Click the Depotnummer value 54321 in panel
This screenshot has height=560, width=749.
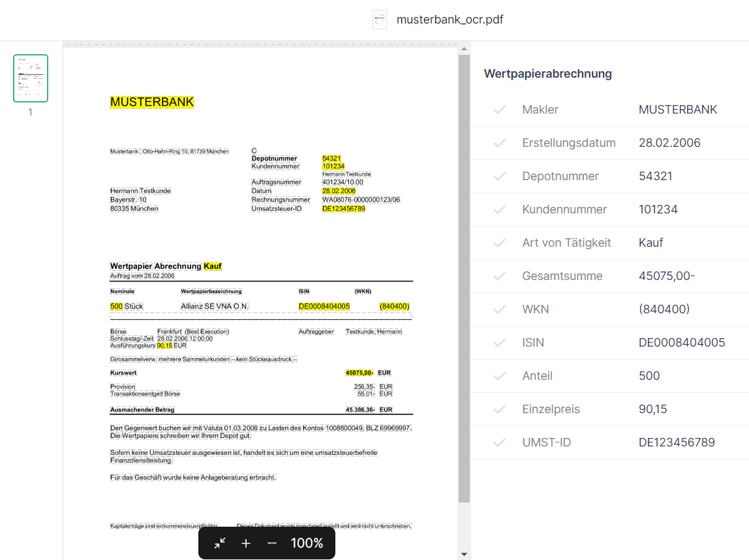[x=655, y=176]
